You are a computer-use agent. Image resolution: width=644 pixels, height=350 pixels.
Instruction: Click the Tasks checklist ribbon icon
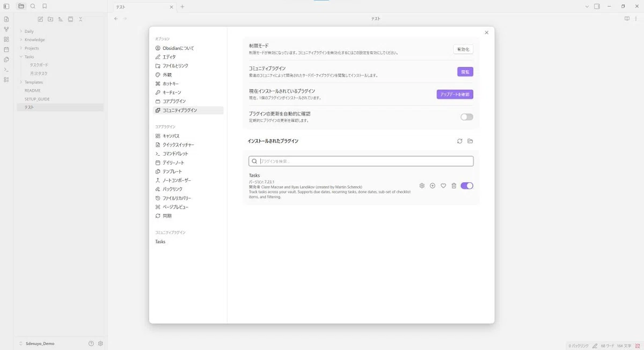(x=6, y=79)
